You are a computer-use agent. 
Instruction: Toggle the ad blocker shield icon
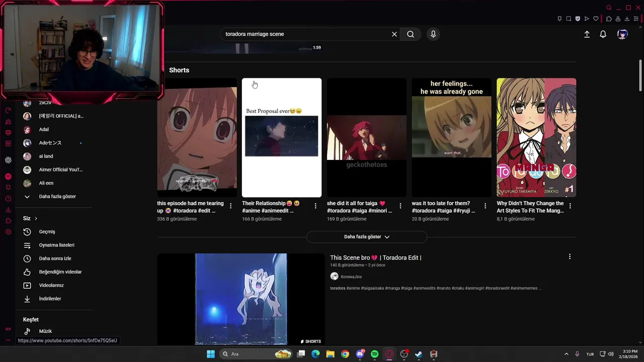(578, 19)
